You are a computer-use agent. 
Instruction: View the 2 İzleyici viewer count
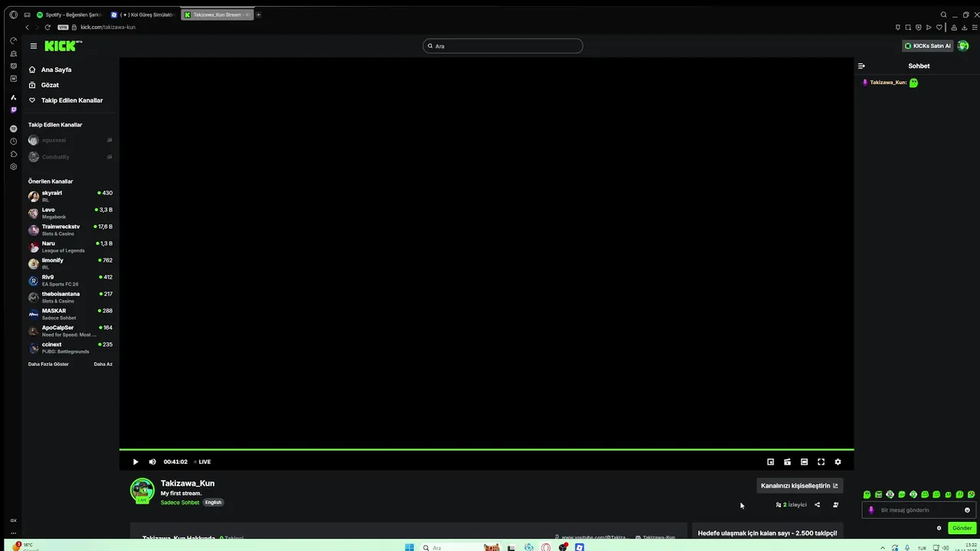pos(792,505)
